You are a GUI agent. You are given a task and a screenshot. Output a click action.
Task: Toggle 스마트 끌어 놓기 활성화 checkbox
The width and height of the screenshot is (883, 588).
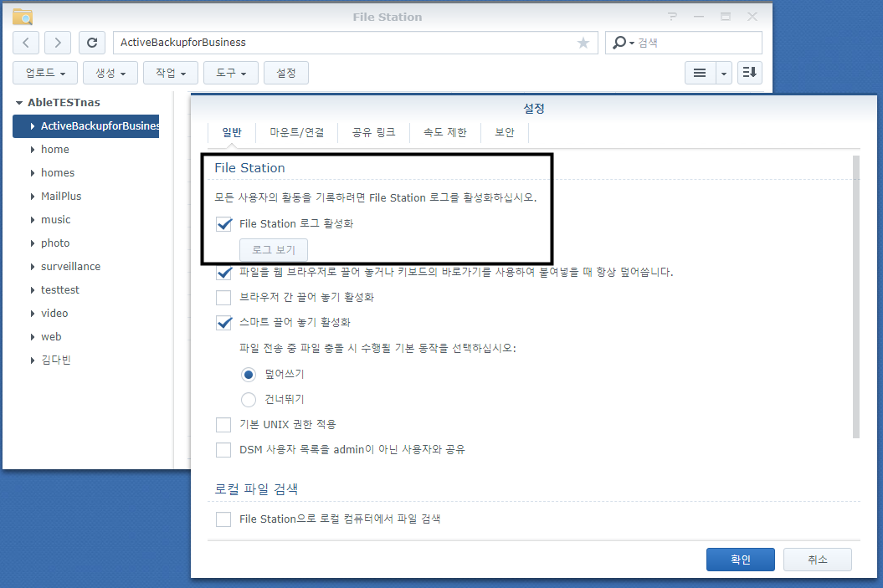pos(223,322)
